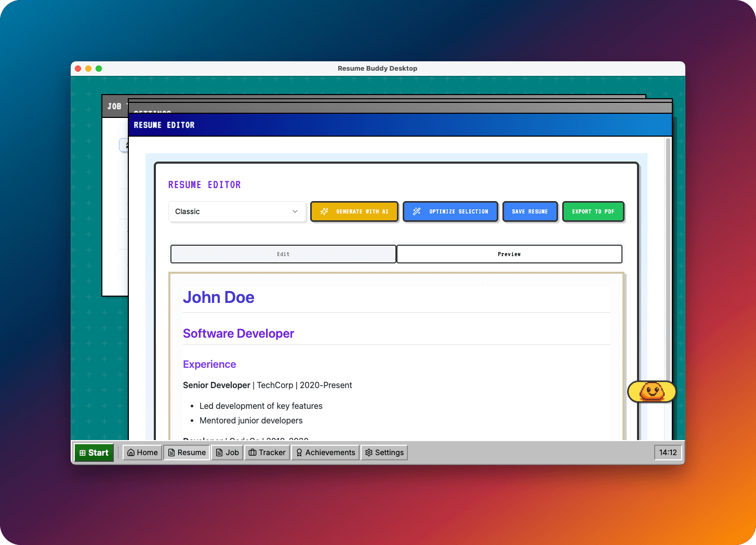Open the Job taskbar item

(x=227, y=453)
